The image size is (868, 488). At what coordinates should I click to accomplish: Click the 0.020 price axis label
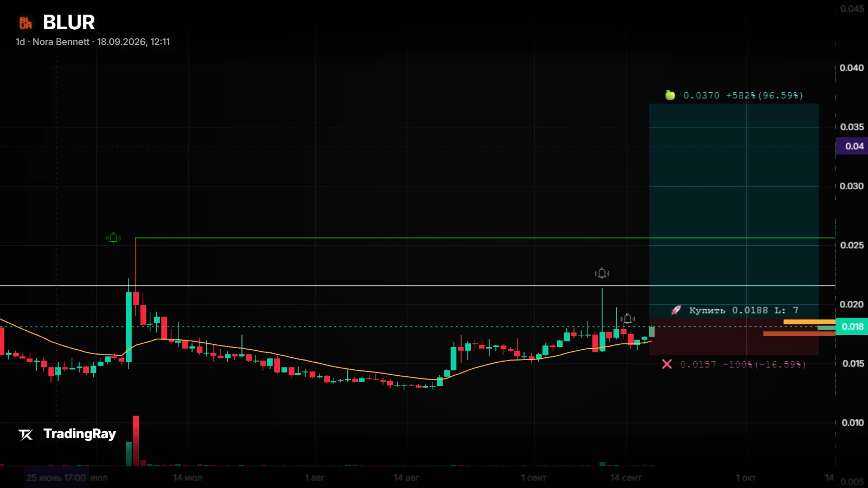(x=852, y=304)
